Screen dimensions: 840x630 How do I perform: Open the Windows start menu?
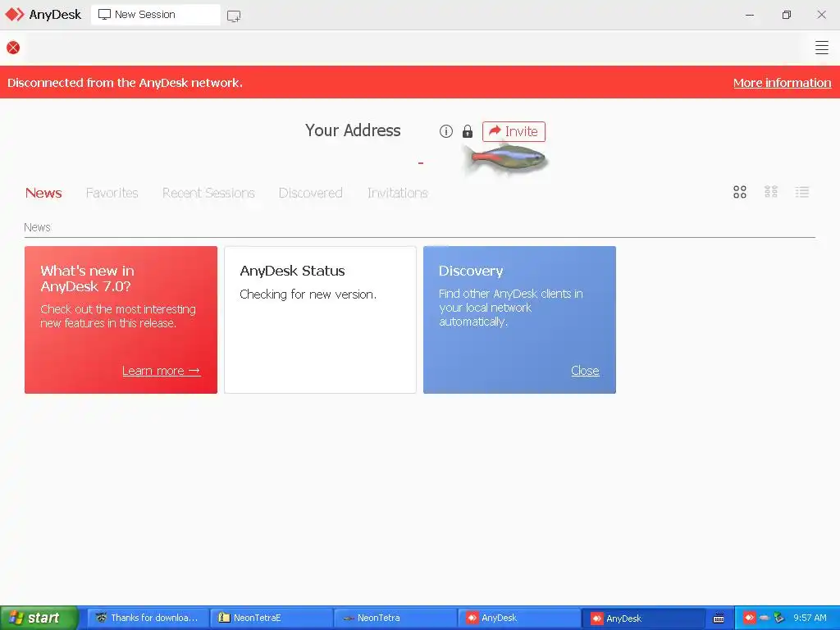click(39, 618)
